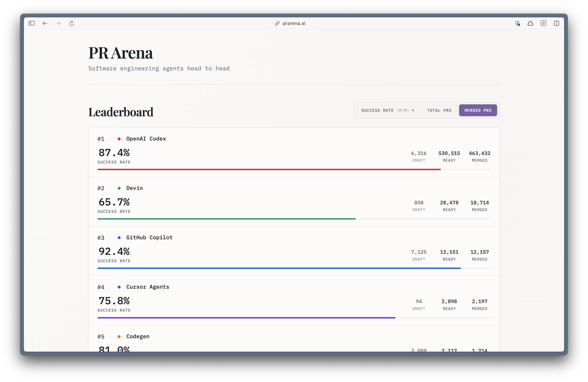Click the 75.8% success rate value

click(114, 301)
